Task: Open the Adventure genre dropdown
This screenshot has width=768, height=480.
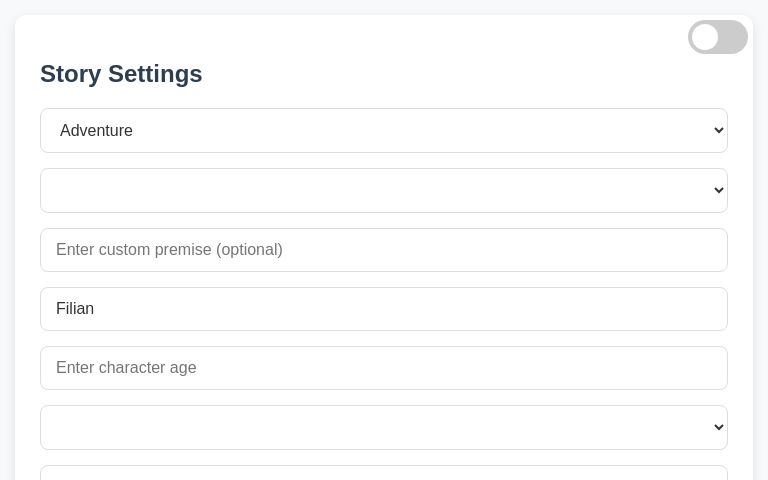Action: coord(383,131)
